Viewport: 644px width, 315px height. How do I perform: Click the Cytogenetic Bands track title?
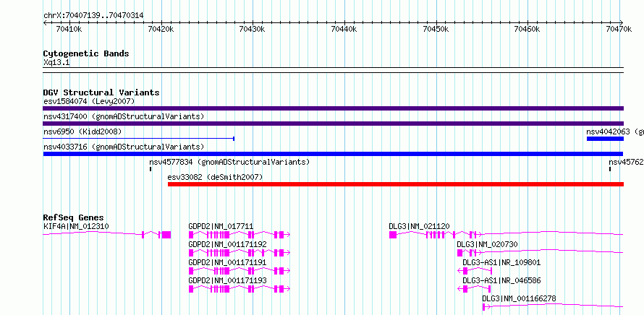tap(86, 53)
